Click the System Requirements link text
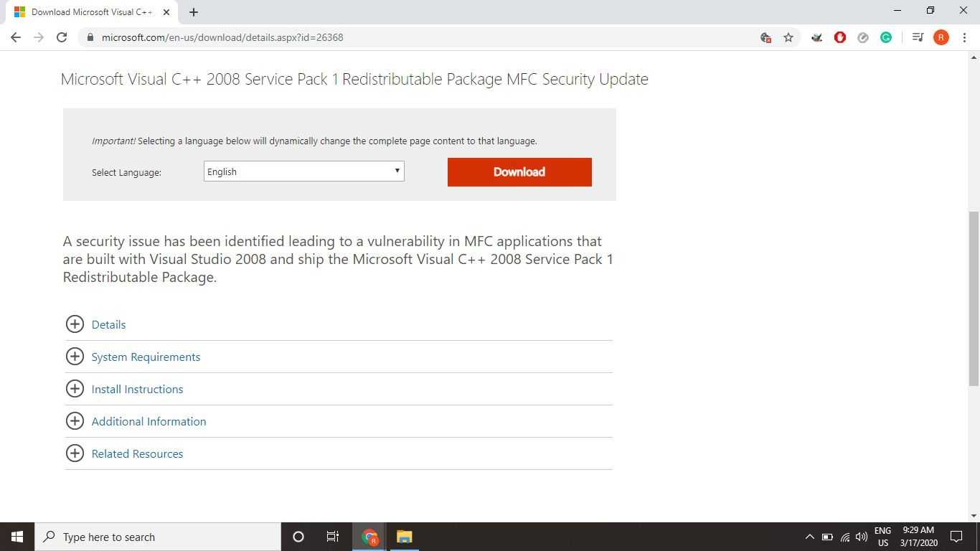The height and width of the screenshot is (551, 980). point(146,357)
